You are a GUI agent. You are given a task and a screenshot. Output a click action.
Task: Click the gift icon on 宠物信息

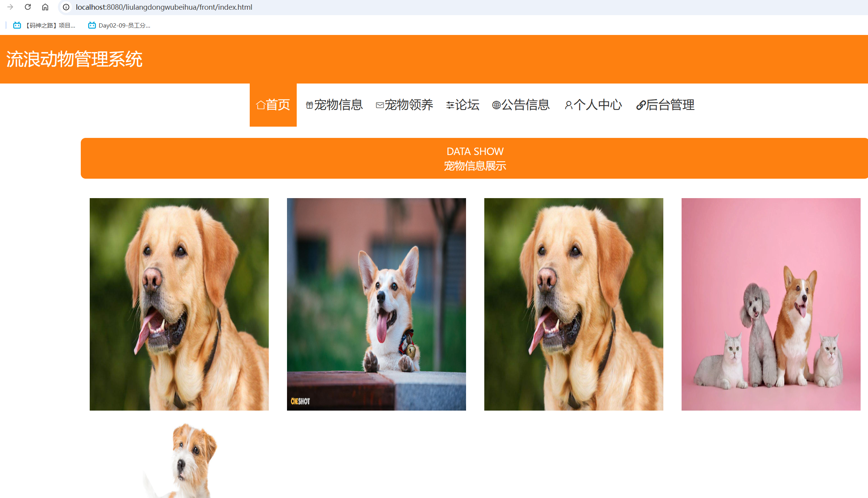point(309,104)
